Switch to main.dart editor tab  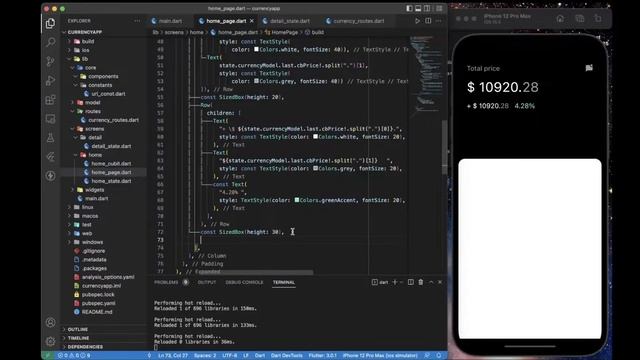167,21
